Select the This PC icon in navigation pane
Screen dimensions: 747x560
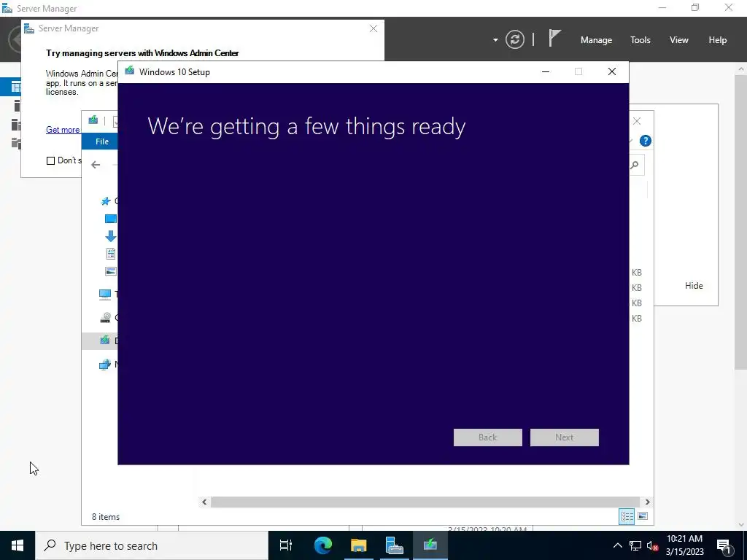(105, 295)
